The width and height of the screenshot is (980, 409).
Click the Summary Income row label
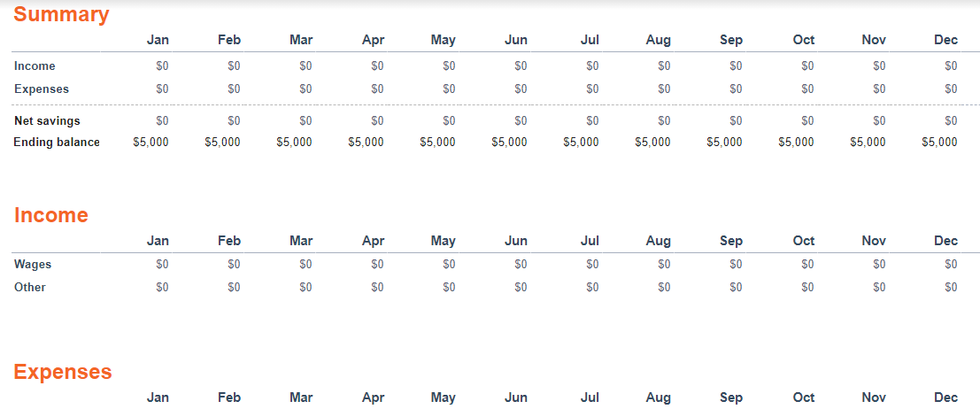pyautogui.click(x=35, y=66)
